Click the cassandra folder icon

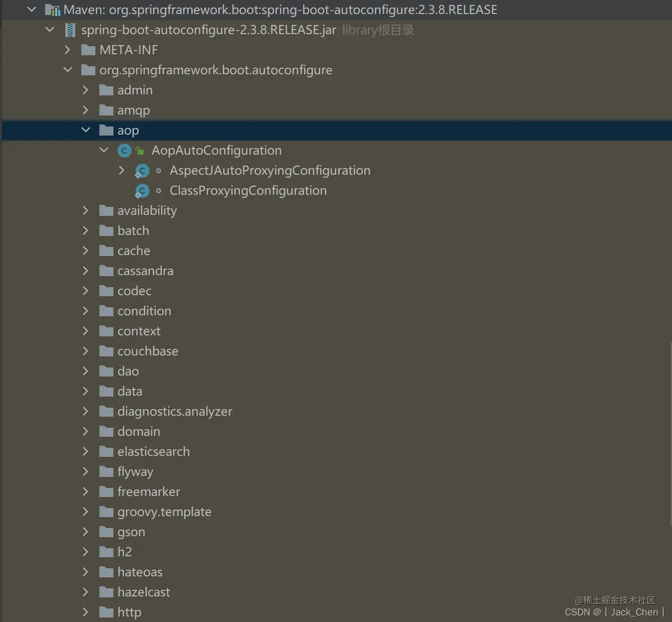point(106,271)
